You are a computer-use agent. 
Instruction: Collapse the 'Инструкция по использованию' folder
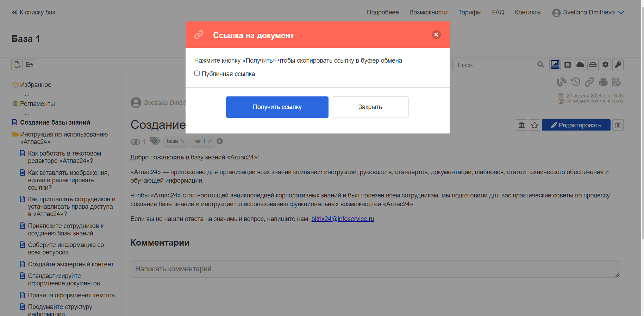[15, 134]
